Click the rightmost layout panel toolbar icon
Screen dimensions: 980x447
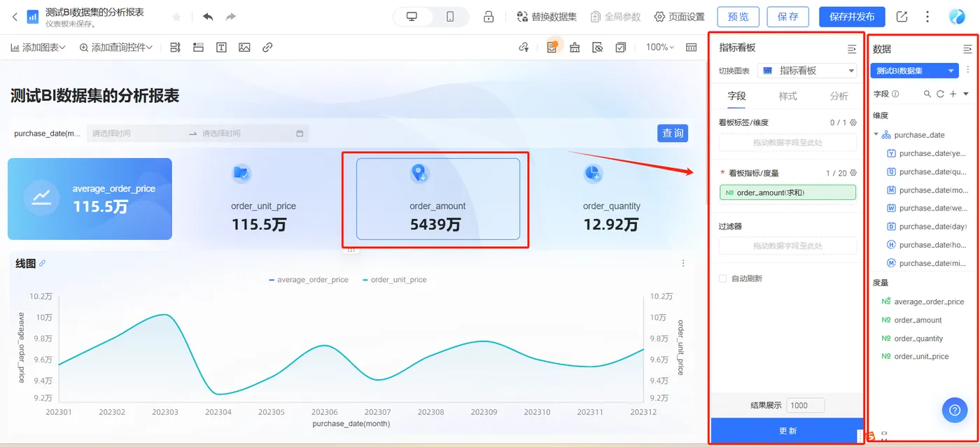(691, 48)
